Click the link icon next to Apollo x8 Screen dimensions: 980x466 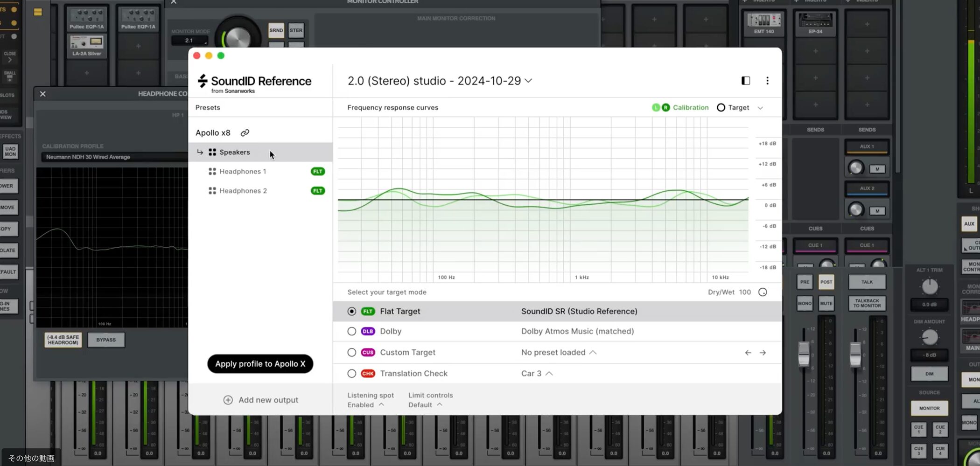pos(245,133)
